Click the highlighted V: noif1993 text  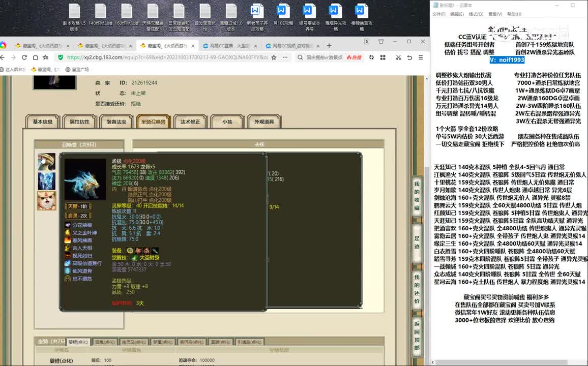coord(507,60)
